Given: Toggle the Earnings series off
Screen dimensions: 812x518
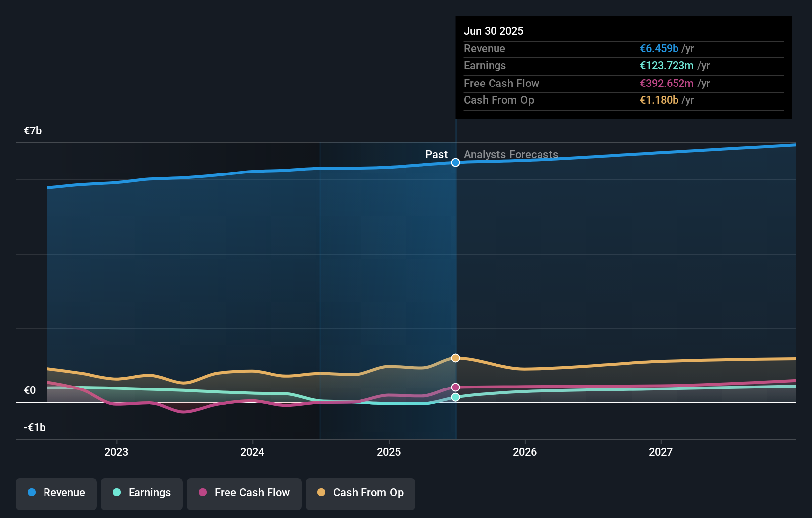Looking at the screenshot, I should point(142,493).
